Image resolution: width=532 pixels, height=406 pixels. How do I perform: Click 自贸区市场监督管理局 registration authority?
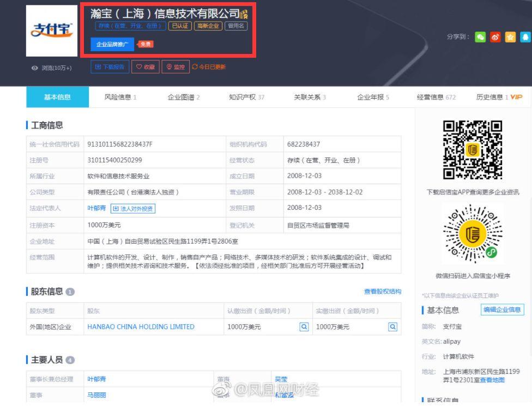(318, 225)
